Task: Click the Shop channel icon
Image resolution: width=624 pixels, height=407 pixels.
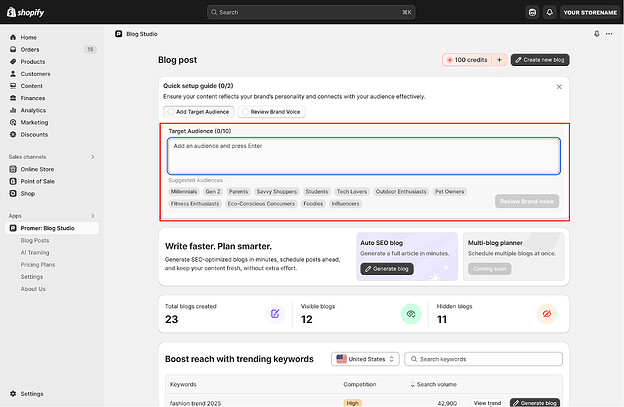Action: point(13,193)
